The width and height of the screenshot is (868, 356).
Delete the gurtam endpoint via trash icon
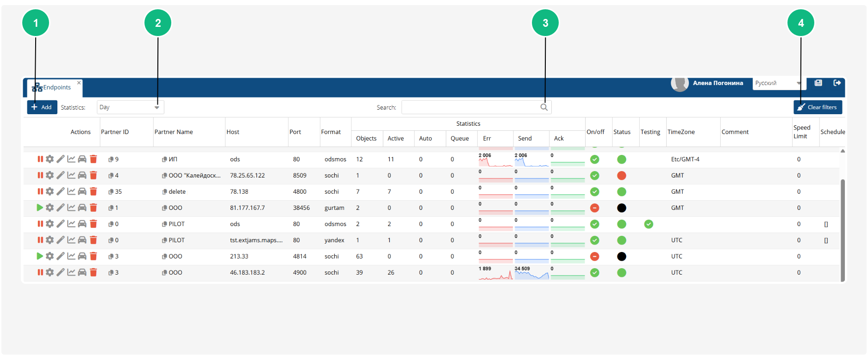click(x=94, y=208)
